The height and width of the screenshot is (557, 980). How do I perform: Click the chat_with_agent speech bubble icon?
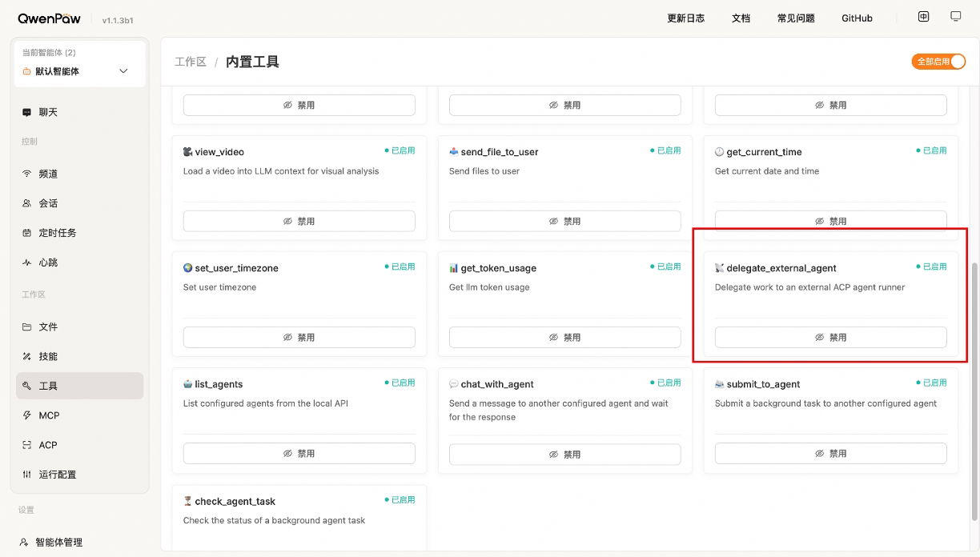click(454, 383)
